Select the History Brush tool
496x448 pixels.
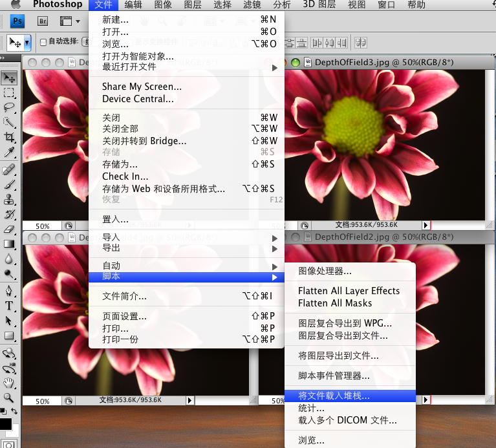tap(9, 215)
